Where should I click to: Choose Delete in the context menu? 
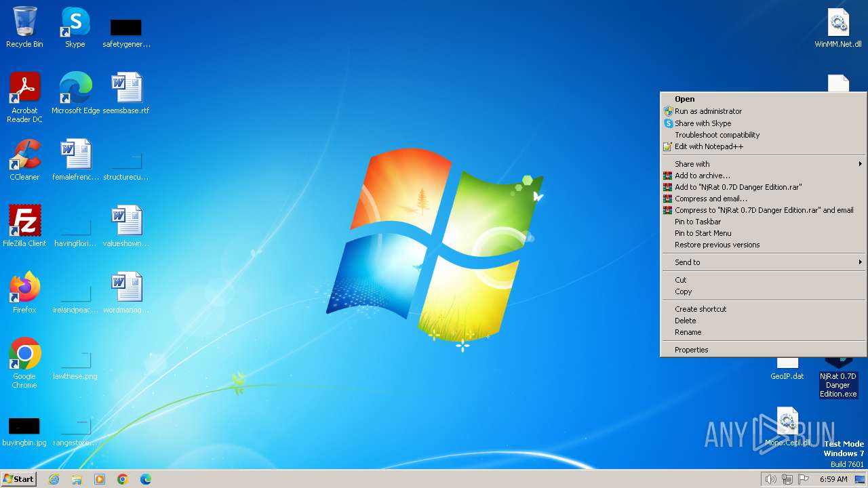(764, 321)
